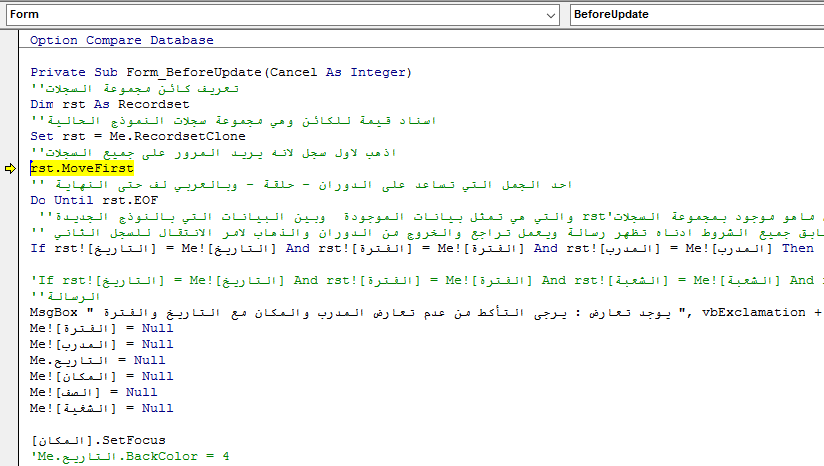Click the commented BackColor = 4 line
The width and height of the screenshot is (824, 466).
(x=130, y=456)
